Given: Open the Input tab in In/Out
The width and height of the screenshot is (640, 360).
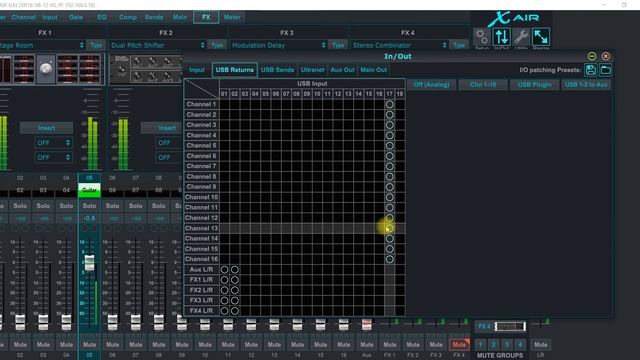Looking at the screenshot, I should coord(197,70).
